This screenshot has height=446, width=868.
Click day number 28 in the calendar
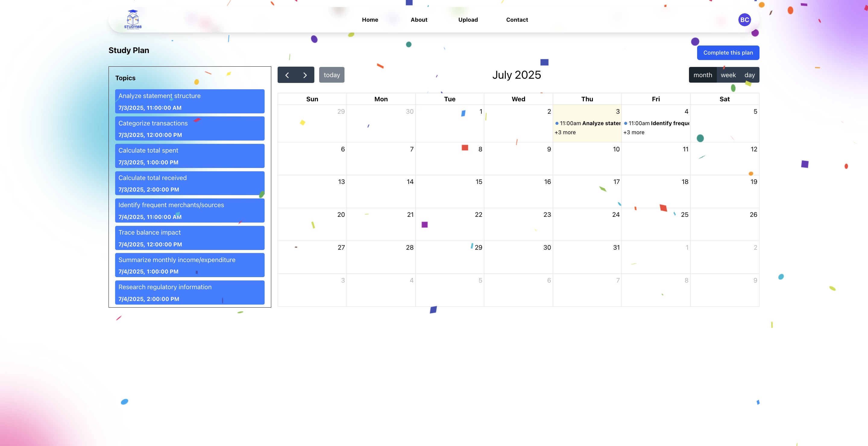[410, 248]
